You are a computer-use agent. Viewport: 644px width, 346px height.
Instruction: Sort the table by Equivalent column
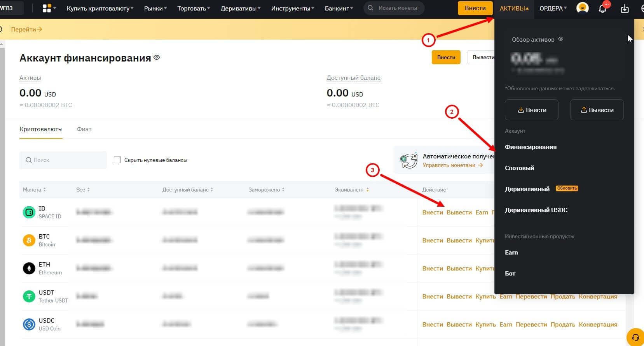pyautogui.click(x=352, y=190)
